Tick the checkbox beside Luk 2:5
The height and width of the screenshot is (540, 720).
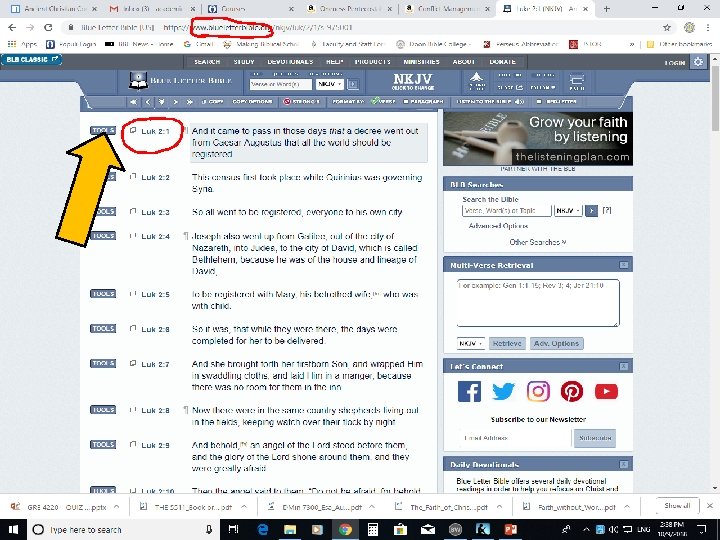click(133, 294)
